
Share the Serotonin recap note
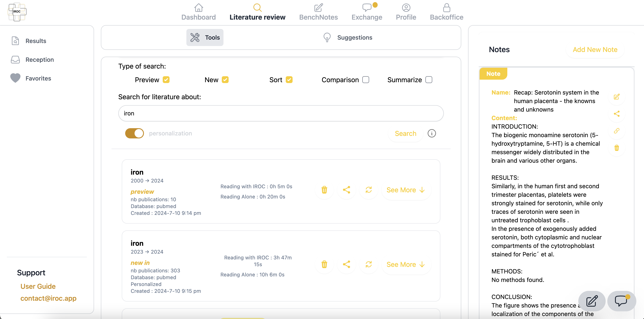click(616, 114)
